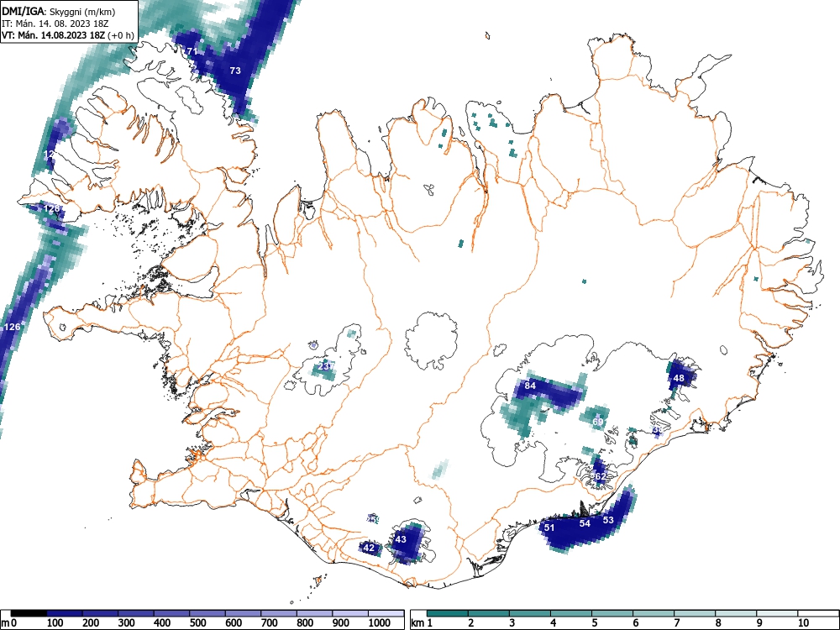Click the 'm' unit label of the legend
This screenshot has height=630, width=840.
pos(5,623)
